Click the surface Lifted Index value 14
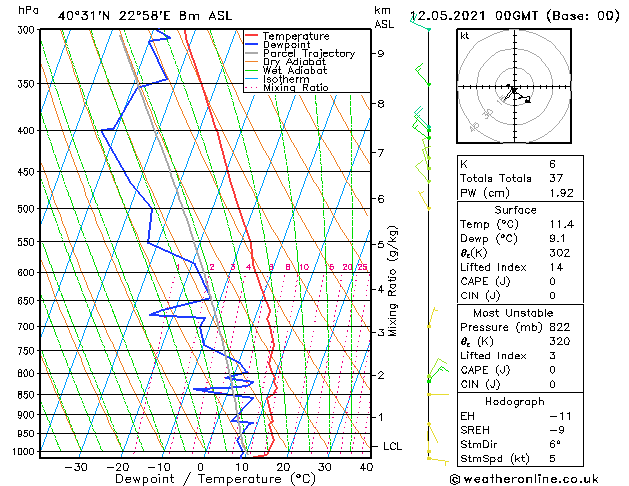The image size is (629, 486). (x=556, y=267)
